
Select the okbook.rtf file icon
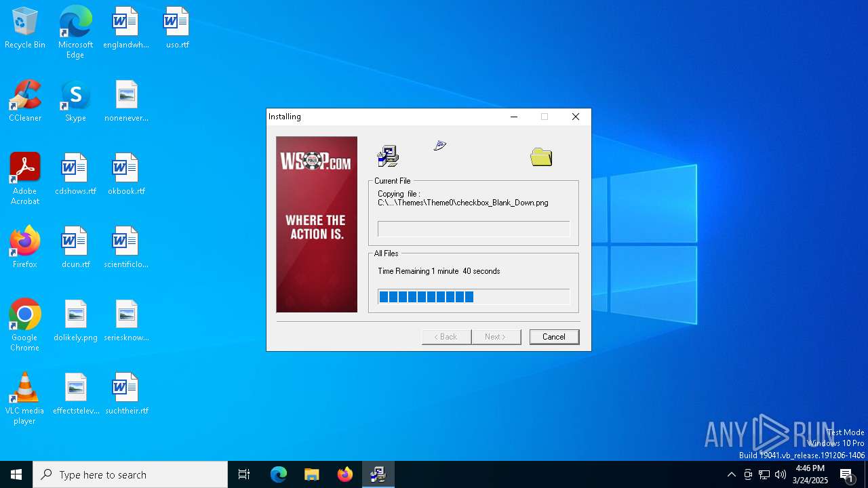point(126,175)
